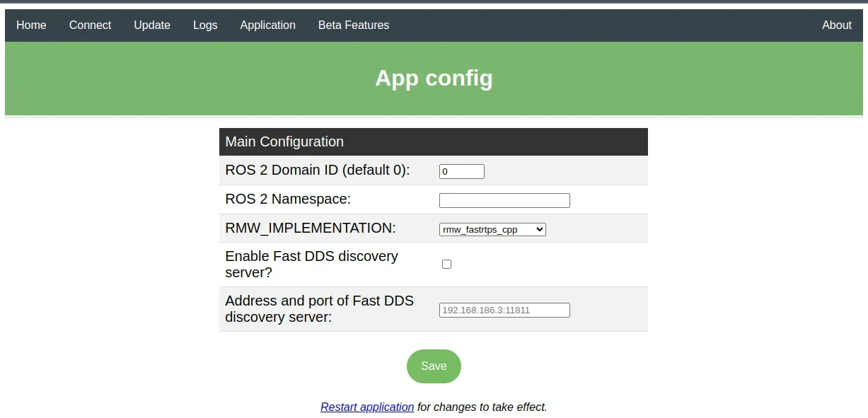Viewport: 868px width, 418px height.
Task: View the Logs page
Action: [x=205, y=25]
